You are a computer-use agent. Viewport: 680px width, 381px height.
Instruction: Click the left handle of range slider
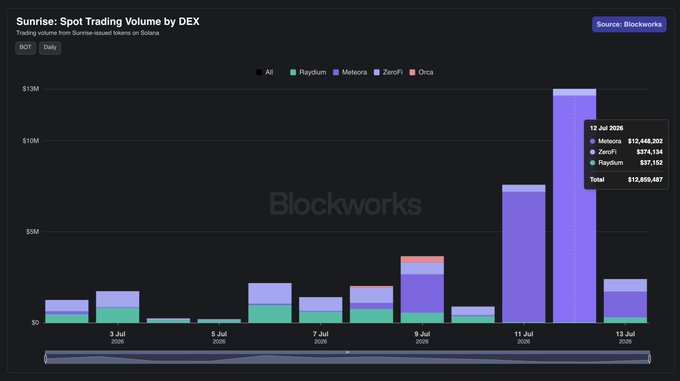pyautogui.click(x=46, y=358)
